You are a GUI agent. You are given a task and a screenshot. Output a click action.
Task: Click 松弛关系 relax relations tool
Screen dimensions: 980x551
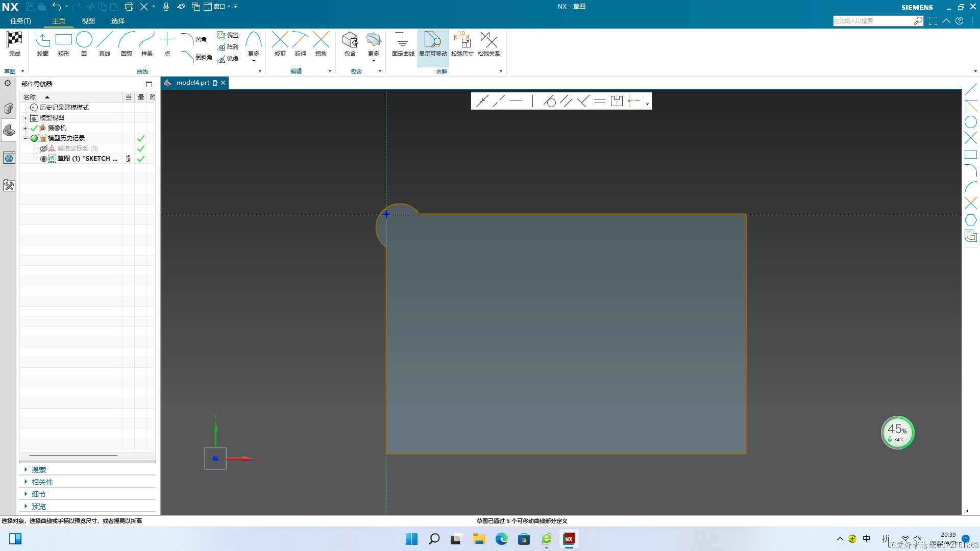coord(489,44)
